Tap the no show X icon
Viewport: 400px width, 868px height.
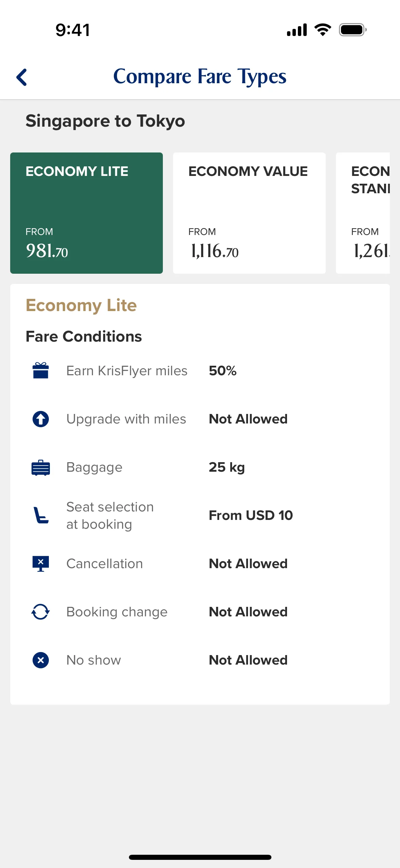41,660
